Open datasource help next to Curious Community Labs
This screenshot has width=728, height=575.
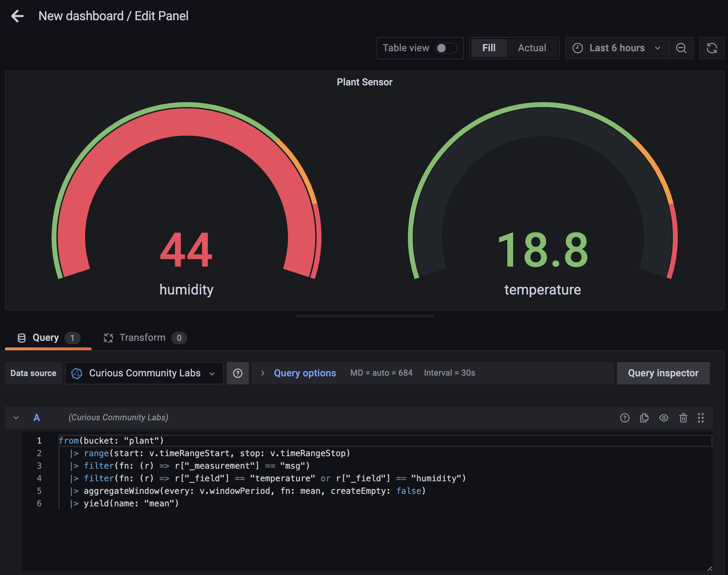tap(237, 373)
